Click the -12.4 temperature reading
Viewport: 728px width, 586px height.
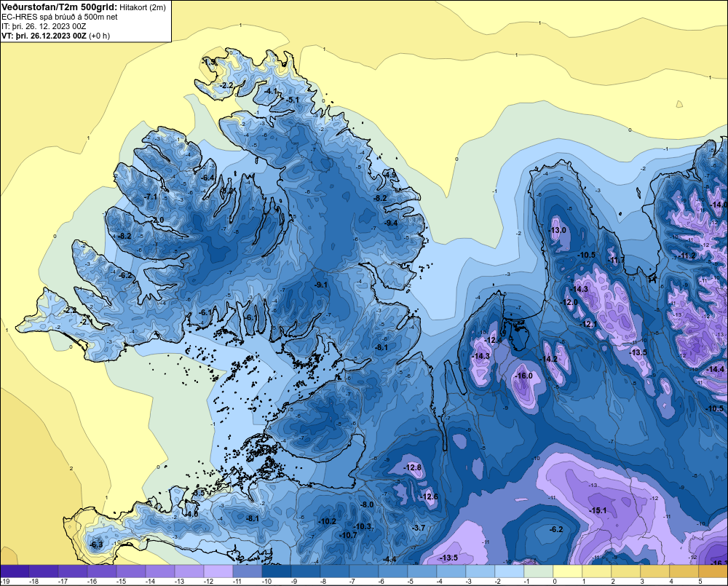(x=493, y=341)
